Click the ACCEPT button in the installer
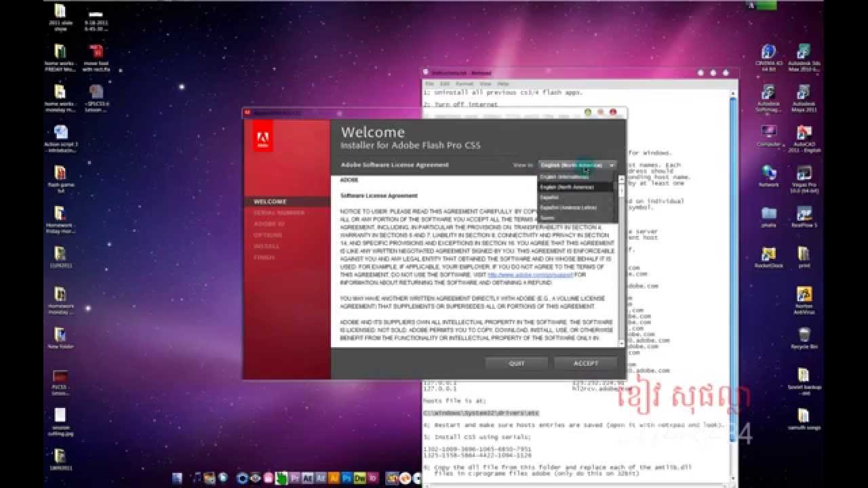Screen dimensions: 868x488 click(x=585, y=363)
